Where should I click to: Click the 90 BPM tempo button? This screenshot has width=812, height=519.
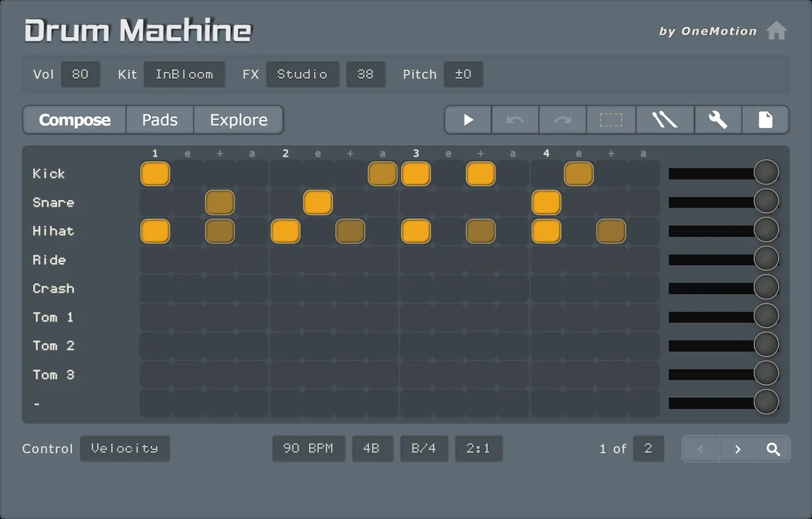[308, 449]
